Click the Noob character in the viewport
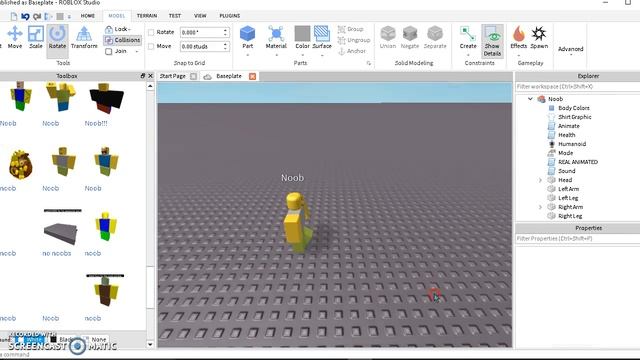This screenshot has width=640, height=360. (x=298, y=223)
